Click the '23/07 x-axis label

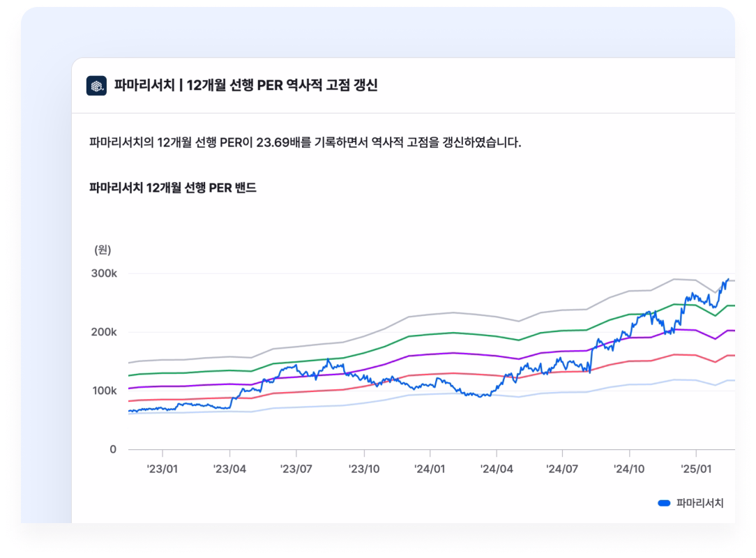(x=296, y=469)
